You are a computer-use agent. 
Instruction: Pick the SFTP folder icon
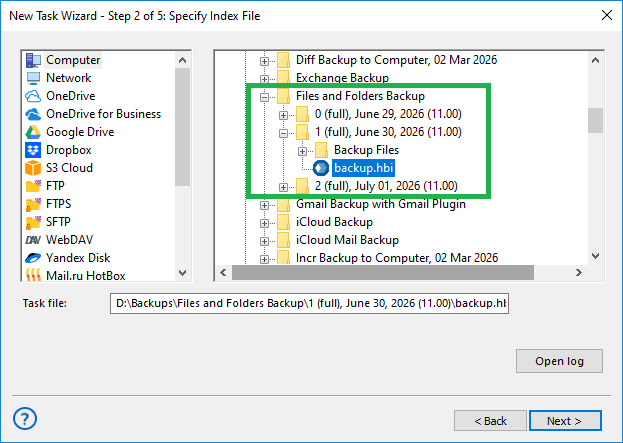[x=33, y=222]
